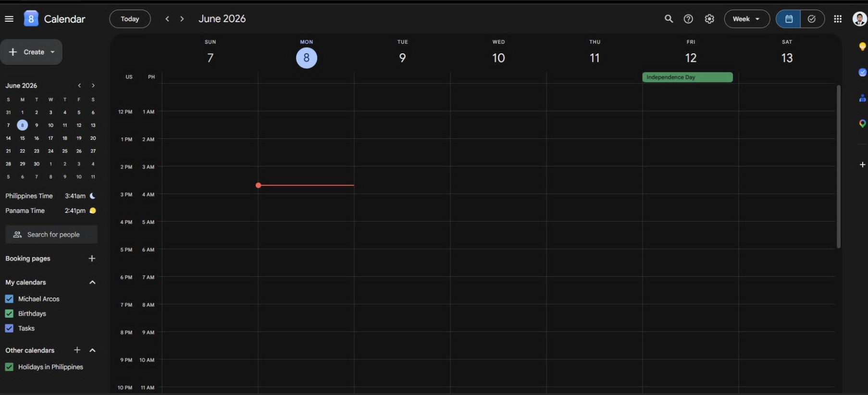Click the calendar vertical scrollbar

(x=839, y=167)
